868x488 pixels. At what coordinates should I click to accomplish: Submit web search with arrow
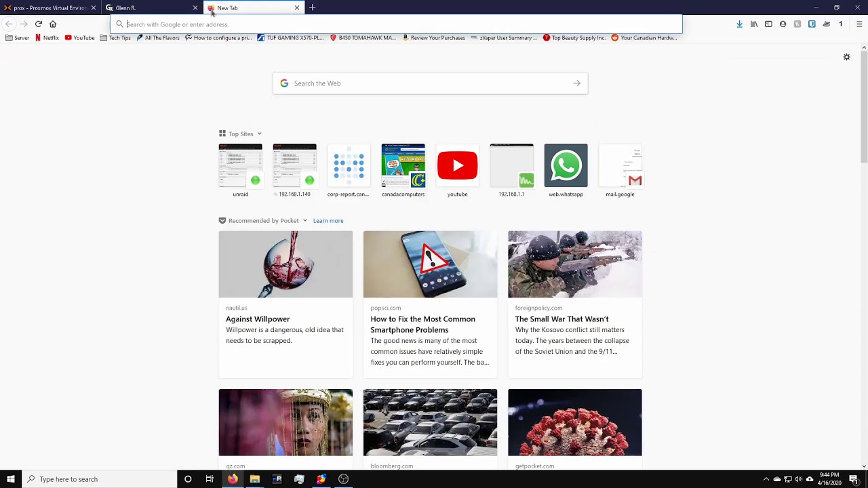point(576,83)
